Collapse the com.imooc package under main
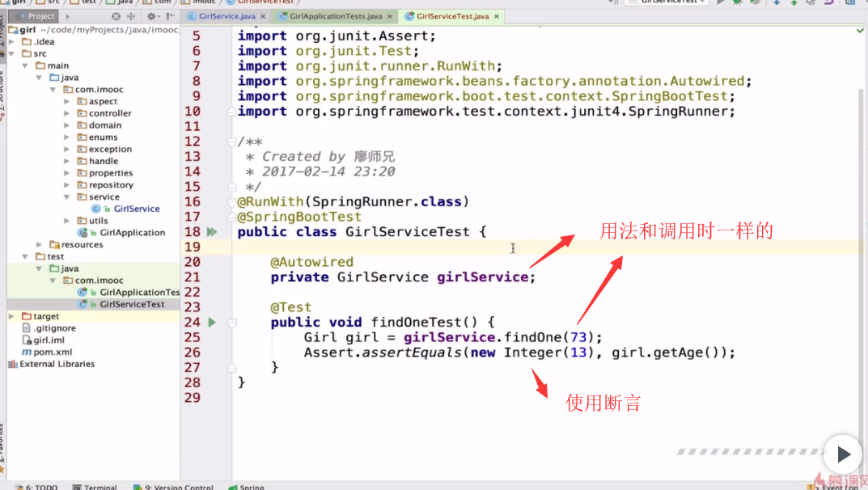The height and width of the screenshot is (490, 868). (53, 89)
